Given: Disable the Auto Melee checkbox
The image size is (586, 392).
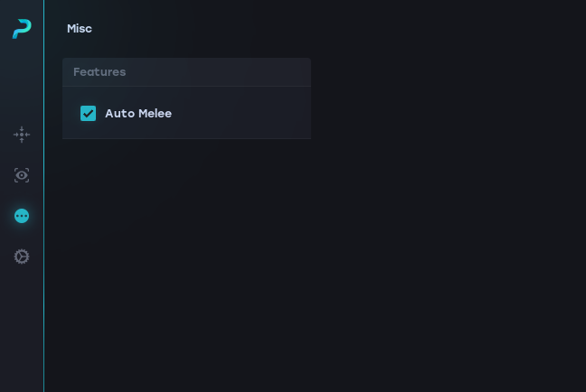Looking at the screenshot, I should pyautogui.click(x=88, y=113).
